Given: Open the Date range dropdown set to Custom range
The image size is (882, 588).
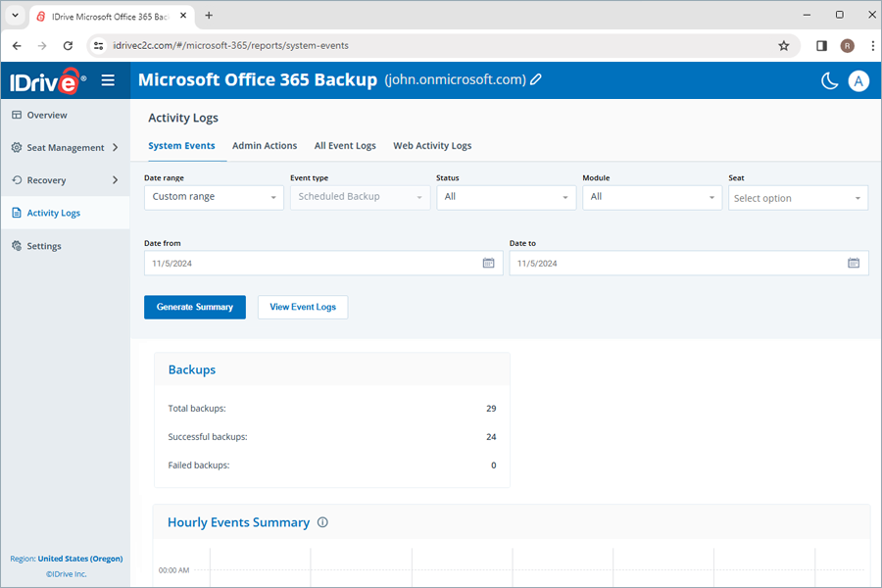Looking at the screenshot, I should 214,197.
